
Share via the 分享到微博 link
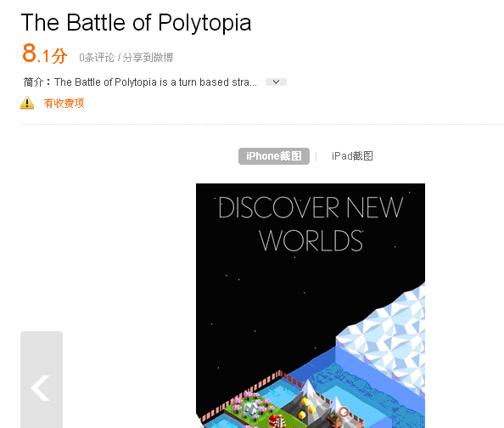[148, 58]
